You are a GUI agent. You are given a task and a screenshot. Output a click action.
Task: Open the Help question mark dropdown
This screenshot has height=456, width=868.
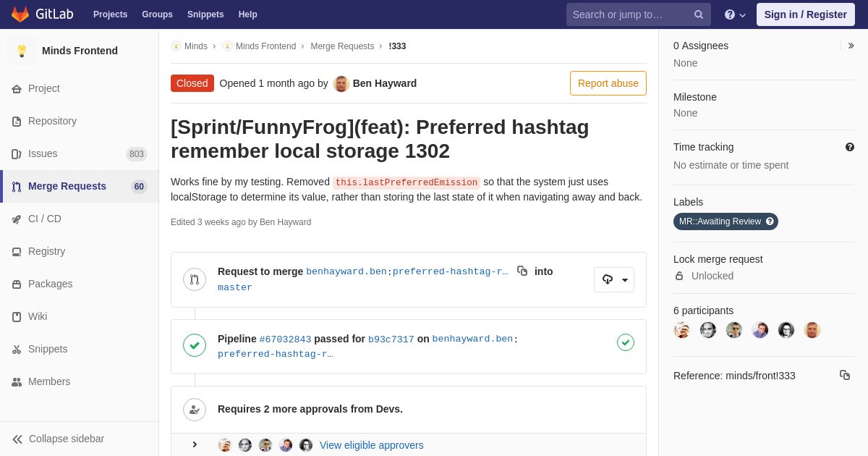[735, 14]
